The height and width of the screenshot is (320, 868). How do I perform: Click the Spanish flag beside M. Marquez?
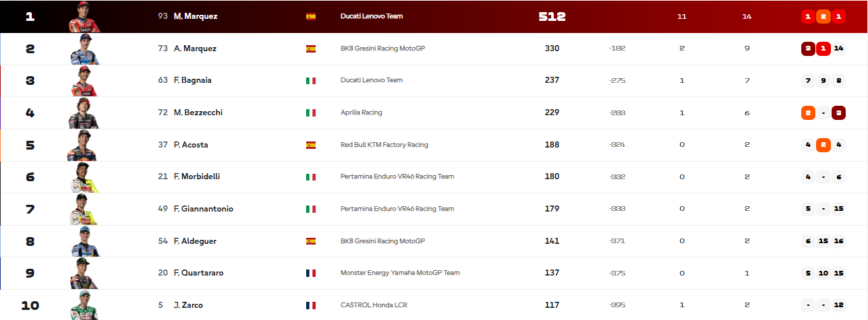[311, 16]
